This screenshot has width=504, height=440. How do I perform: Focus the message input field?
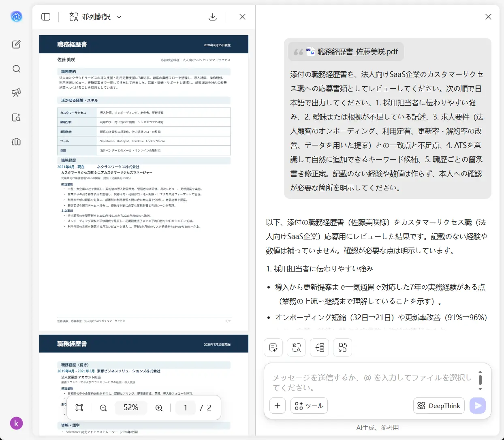click(372, 382)
